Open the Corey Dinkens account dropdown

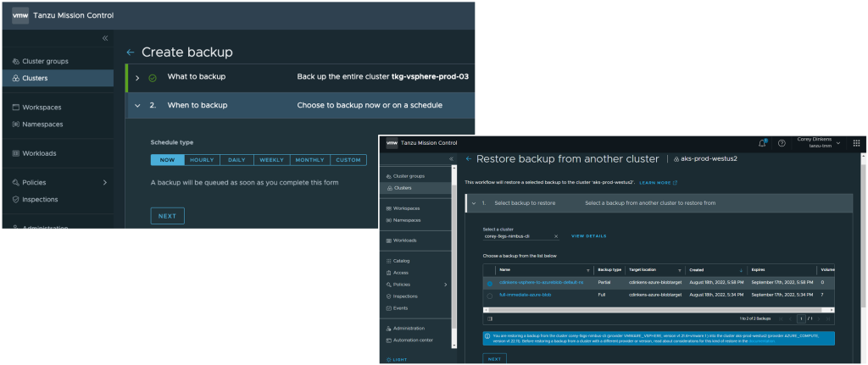pyautogui.click(x=817, y=142)
